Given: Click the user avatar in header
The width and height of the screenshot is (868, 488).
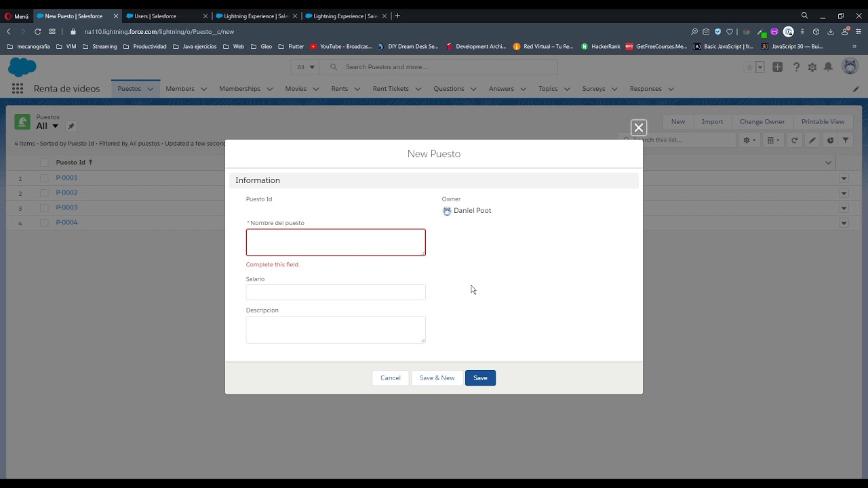Looking at the screenshot, I should (850, 66).
